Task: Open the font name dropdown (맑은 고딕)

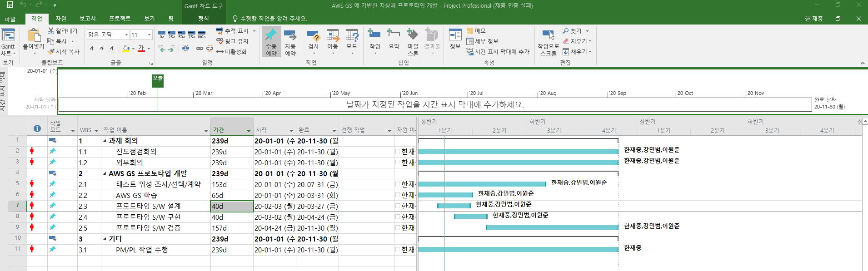Action: coord(126,34)
